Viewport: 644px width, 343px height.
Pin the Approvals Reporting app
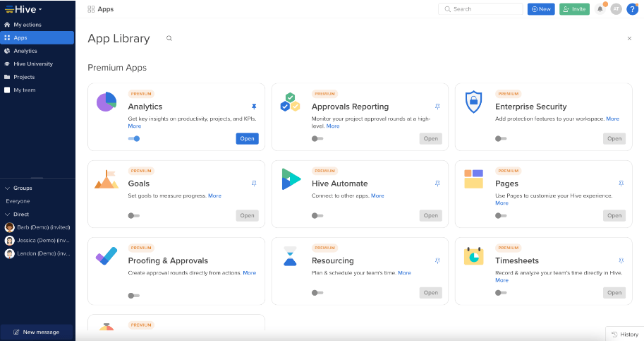tap(437, 107)
